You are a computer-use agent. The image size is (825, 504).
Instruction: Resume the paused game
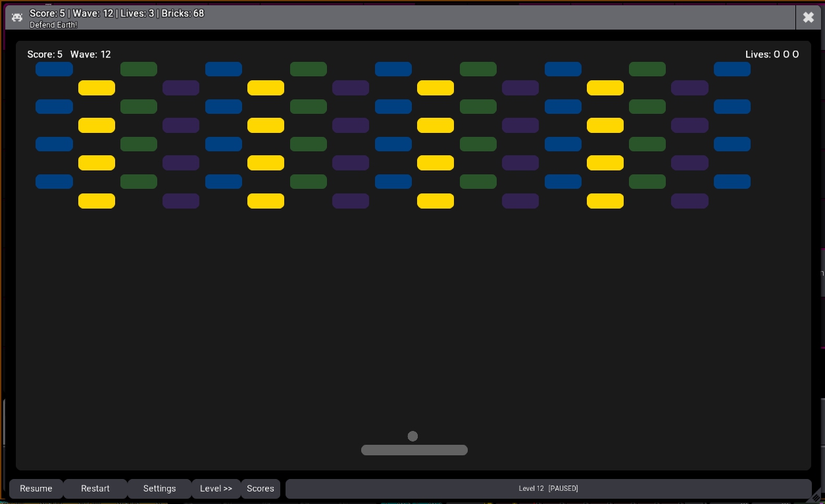click(x=36, y=489)
